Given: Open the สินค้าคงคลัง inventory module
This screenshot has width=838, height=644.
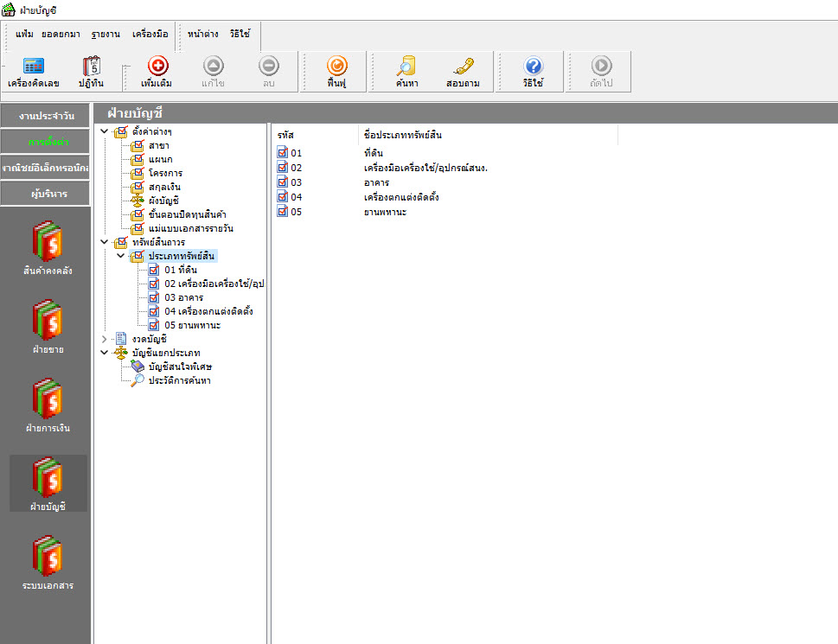Looking at the screenshot, I should tap(48, 248).
